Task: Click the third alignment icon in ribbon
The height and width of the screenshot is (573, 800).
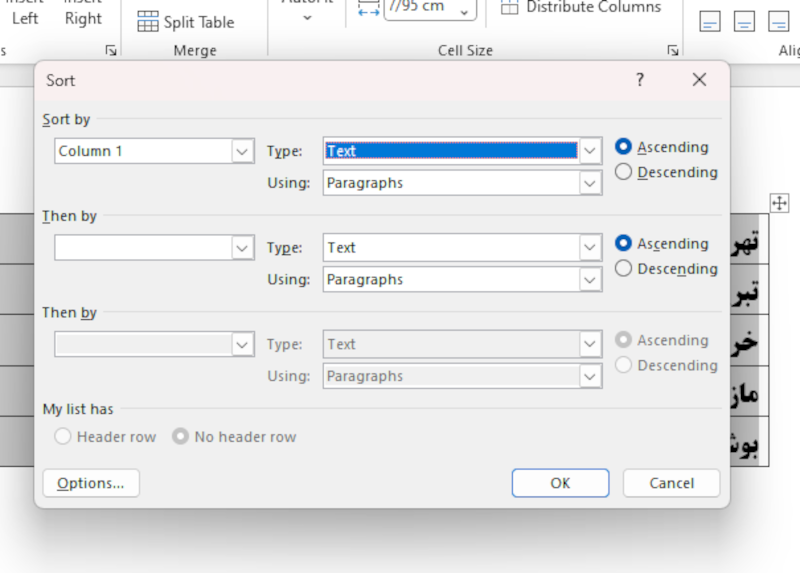Action: [778, 22]
